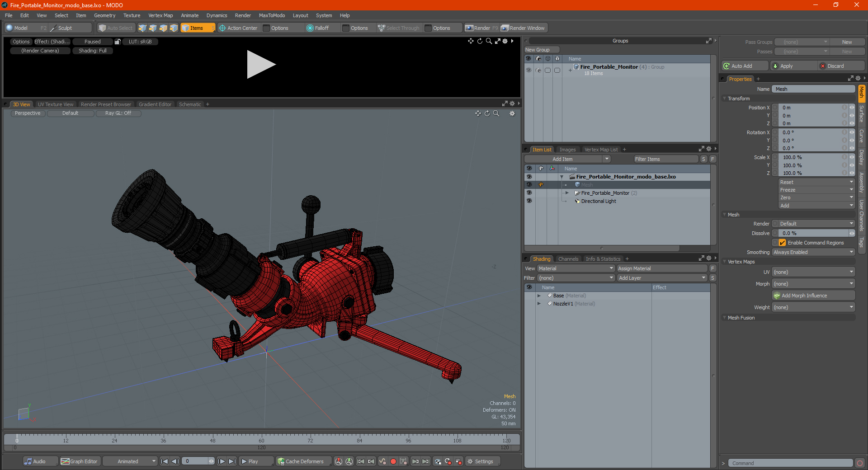This screenshot has height=470, width=868.
Task: Switch to UV Texture View tab
Action: pos(56,104)
